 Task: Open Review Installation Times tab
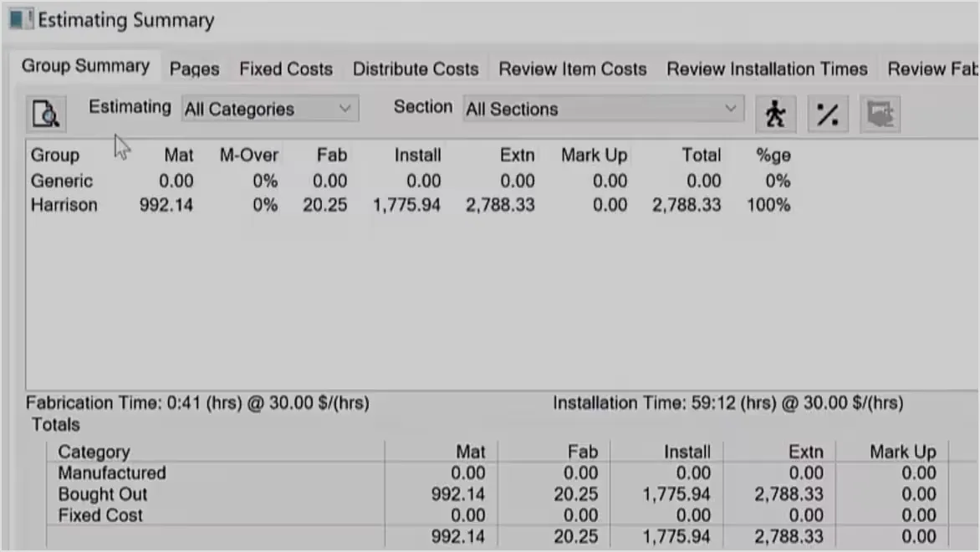(767, 69)
